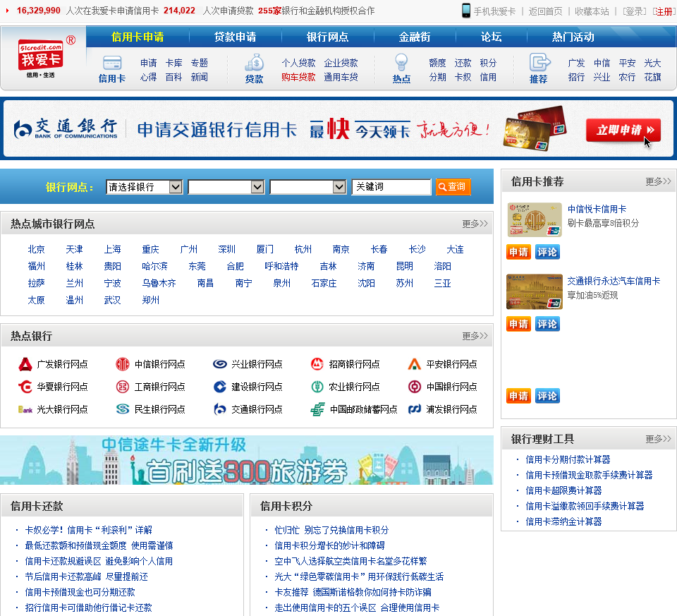The height and width of the screenshot is (616, 677).
Task: Select the 金融街 navigation tab
Action: pos(415,37)
